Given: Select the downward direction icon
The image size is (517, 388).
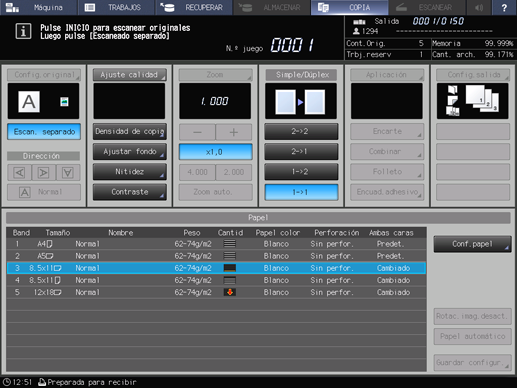Looking at the screenshot, I should point(68,172).
